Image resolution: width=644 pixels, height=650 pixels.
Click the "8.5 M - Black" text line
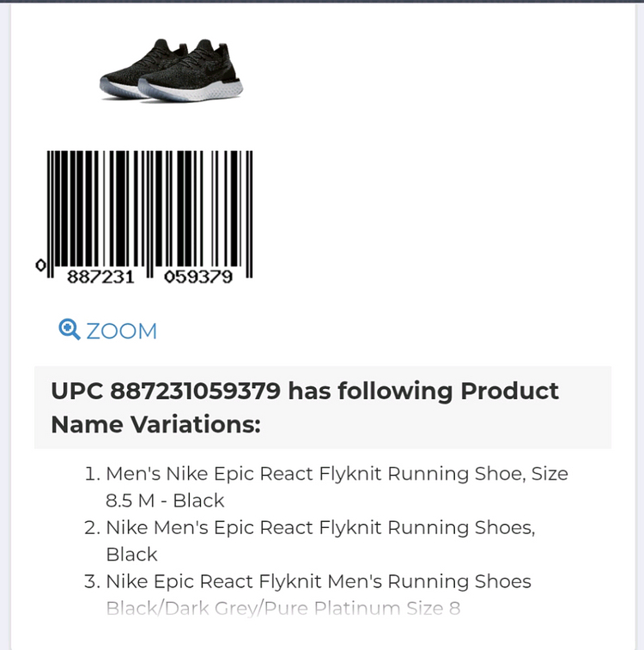click(165, 501)
